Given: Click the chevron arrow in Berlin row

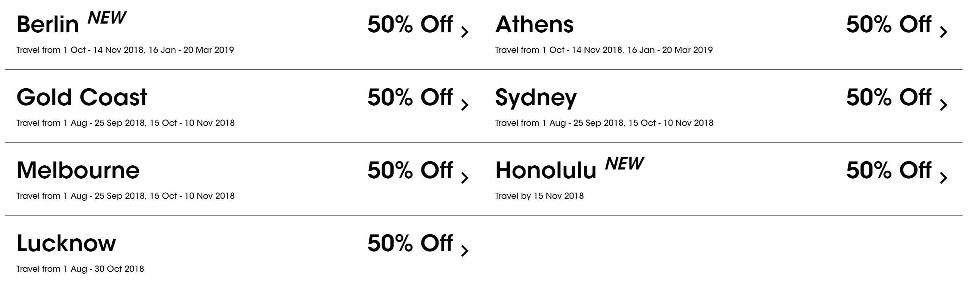Looking at the screenshot, I should [x=464, y=32].
